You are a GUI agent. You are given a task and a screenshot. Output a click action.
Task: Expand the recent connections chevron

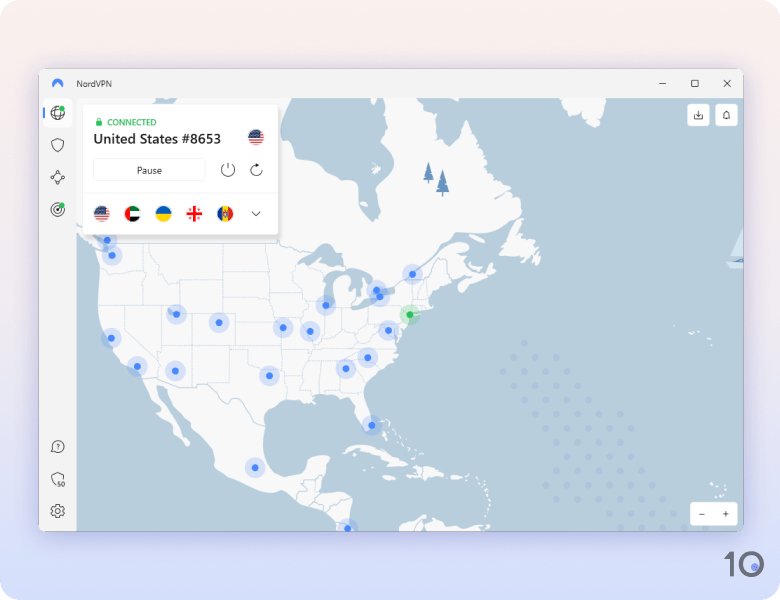[x=256, y=214]
